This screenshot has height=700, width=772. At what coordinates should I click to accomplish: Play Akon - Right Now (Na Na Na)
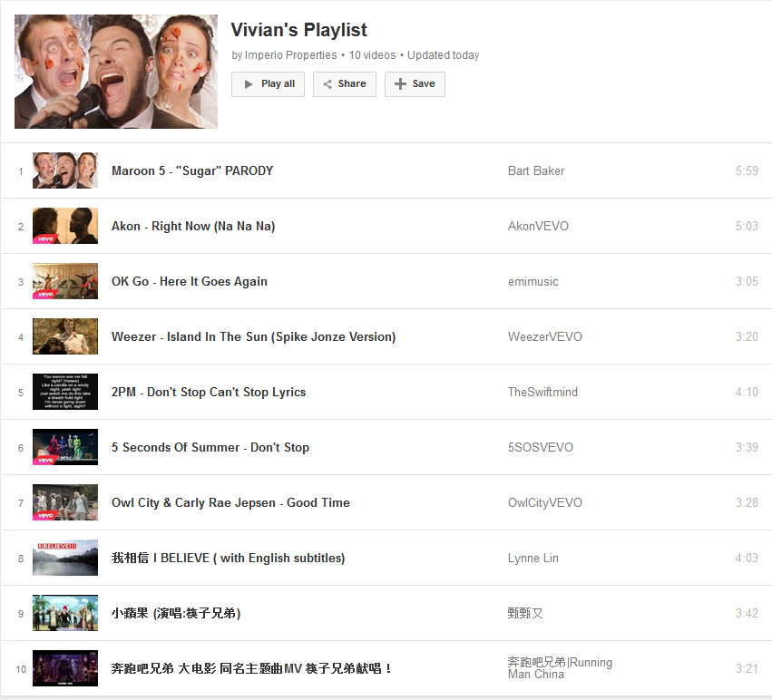click(x=193, y=226)
